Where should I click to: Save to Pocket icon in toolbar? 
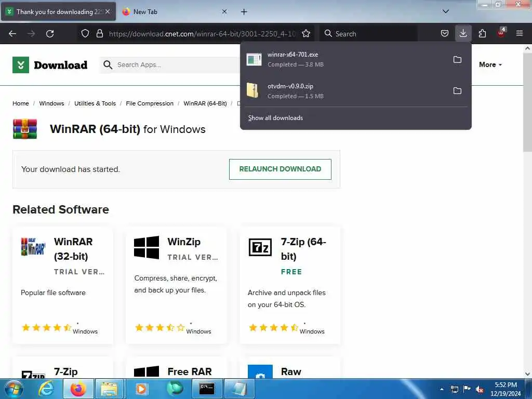click(445, 34)
